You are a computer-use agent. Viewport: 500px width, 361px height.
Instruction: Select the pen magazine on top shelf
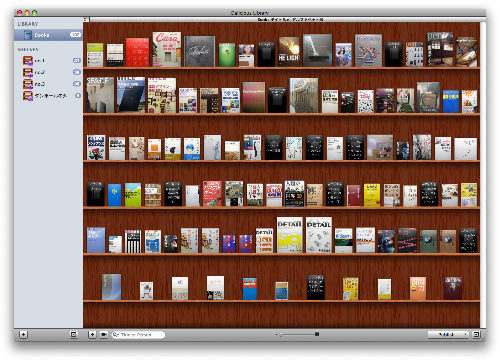pos(440,50)
